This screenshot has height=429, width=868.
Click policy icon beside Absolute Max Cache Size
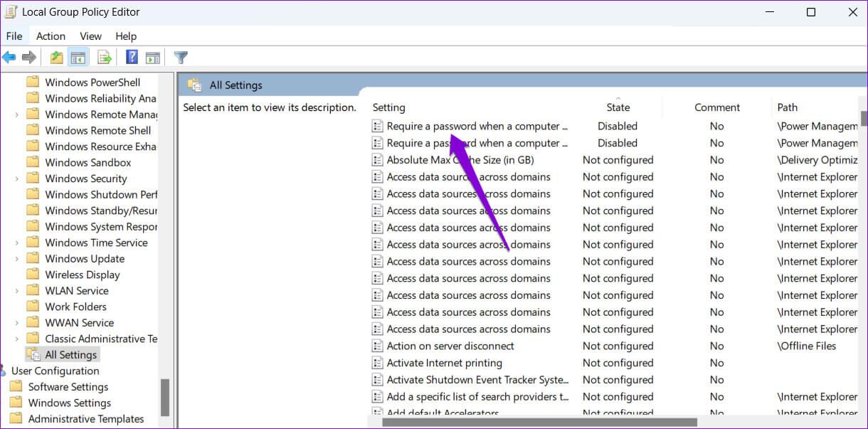pyautogui.click(x=377, y=160)
